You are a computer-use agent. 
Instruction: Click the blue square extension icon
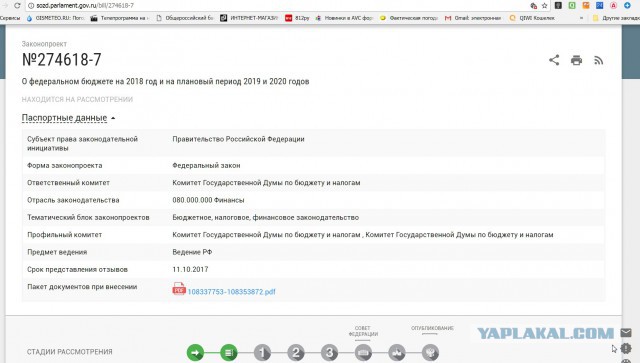coord(600,5)
